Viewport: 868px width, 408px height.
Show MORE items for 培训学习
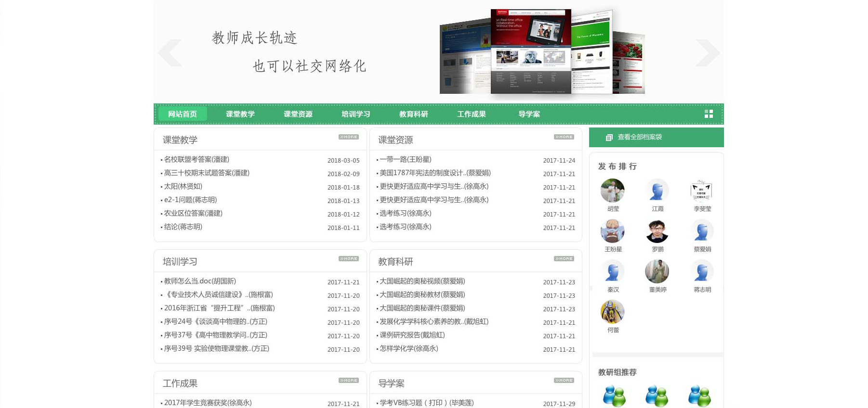pyautogui.click(x=348, y=259)
